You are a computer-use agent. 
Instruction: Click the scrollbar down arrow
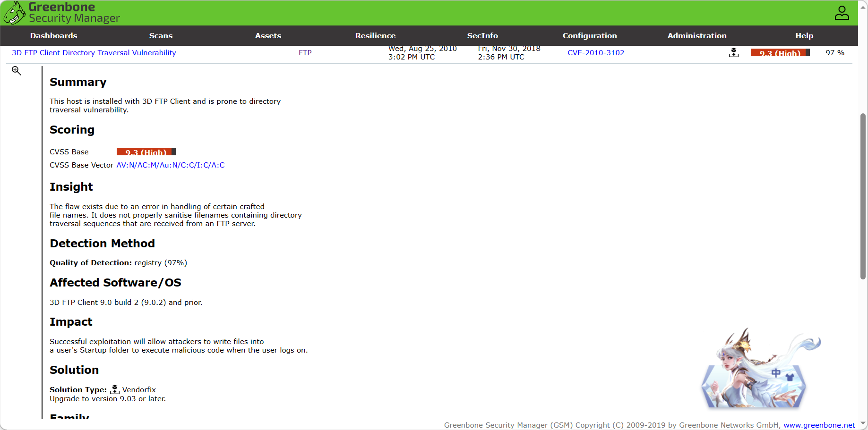coord(863,423)
